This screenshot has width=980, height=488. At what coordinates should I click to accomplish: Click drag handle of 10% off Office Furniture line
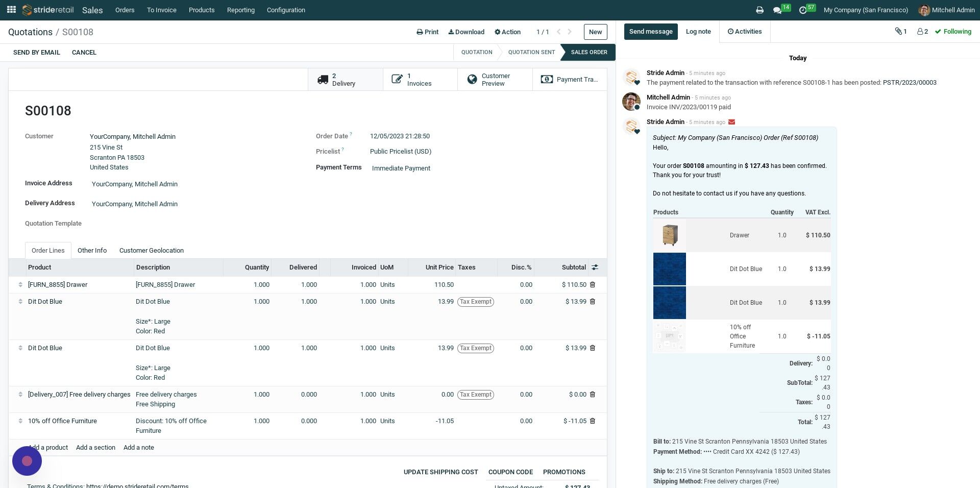(20, 421)
